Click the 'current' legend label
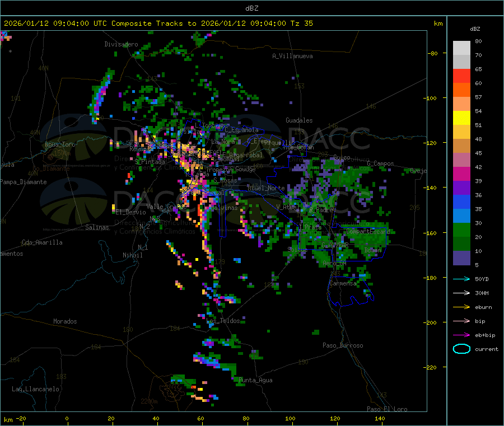This screenshot has width=504, height=426. (487, 349)
